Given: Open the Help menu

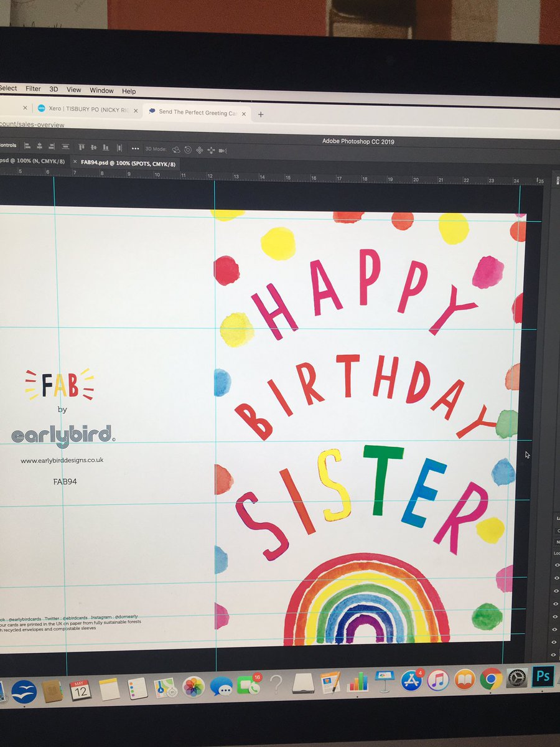Looking at the screenshot, I should pyautogui.click(x=129, y=91).
